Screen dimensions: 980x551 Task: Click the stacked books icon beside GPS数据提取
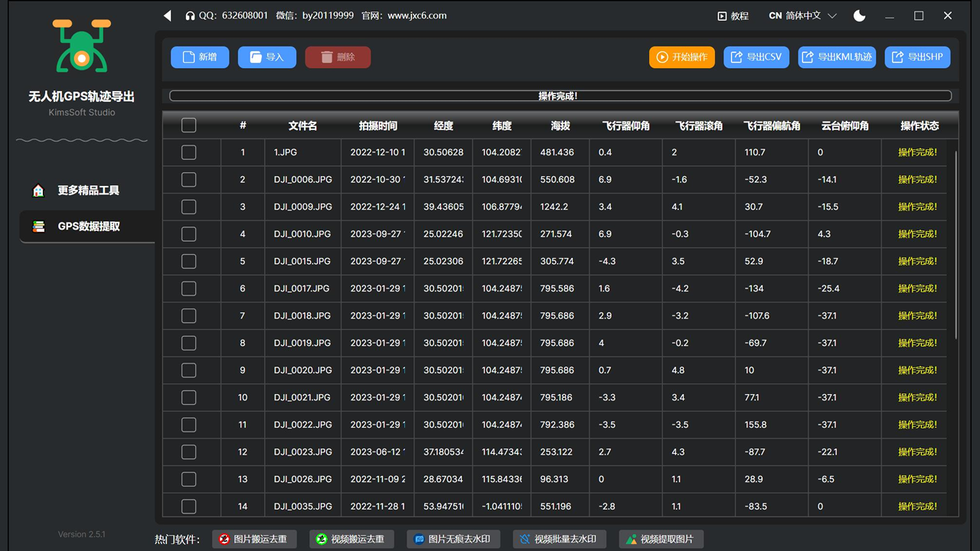(38, 227)
